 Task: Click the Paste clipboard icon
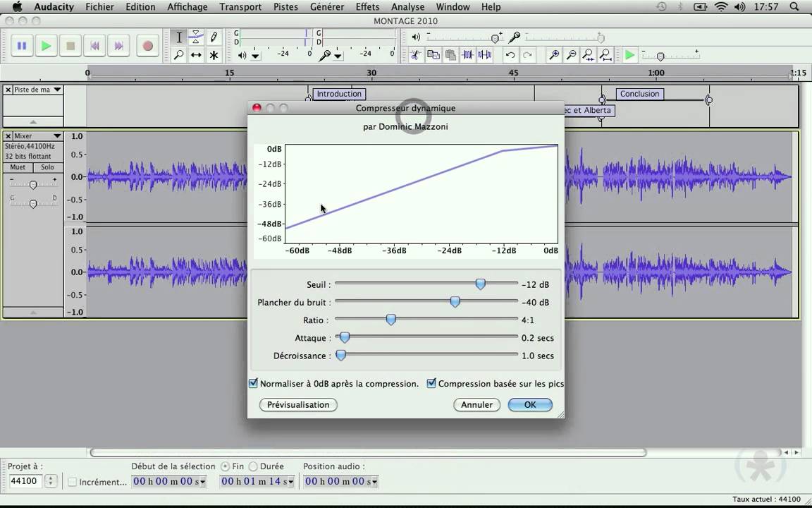click(x=450, y=54)
